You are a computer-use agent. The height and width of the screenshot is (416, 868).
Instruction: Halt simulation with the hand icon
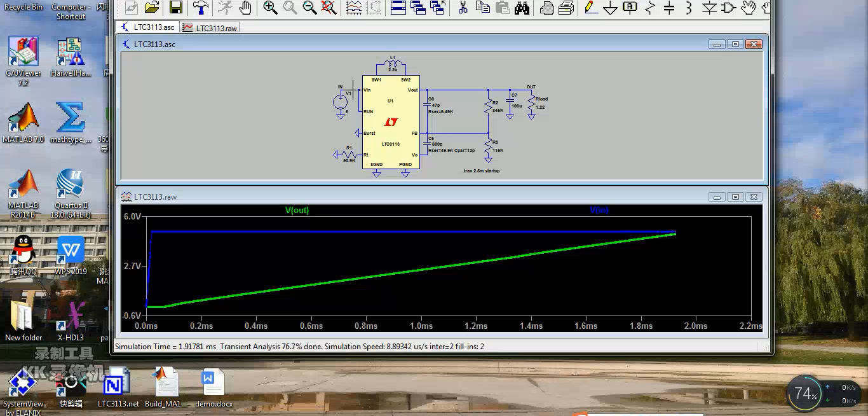[x=245, y=8]
